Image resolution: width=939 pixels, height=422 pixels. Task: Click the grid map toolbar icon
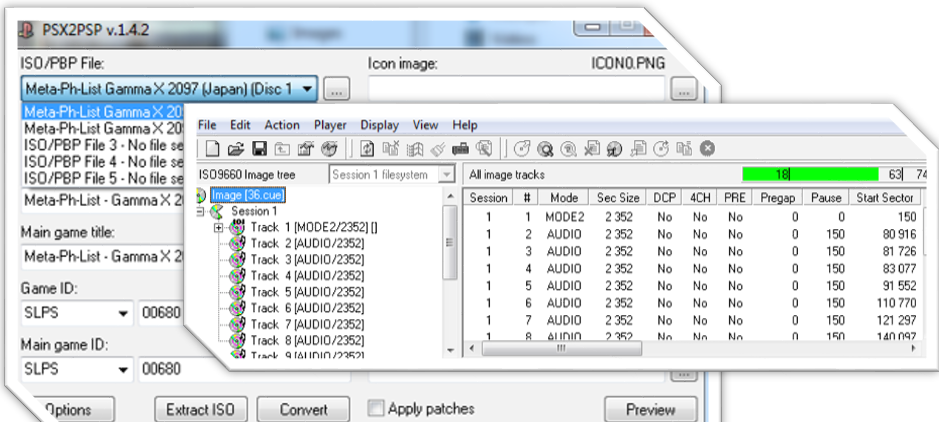[414, 148]
